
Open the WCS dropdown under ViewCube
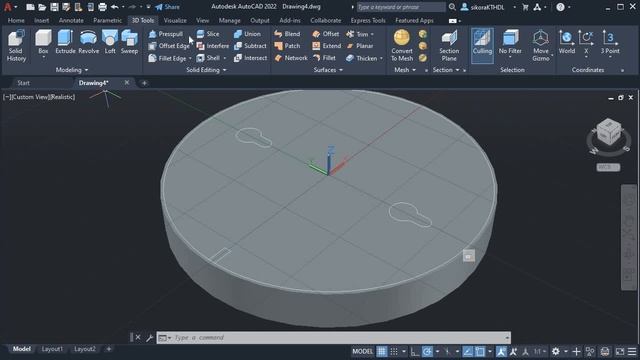click(608, 167)
